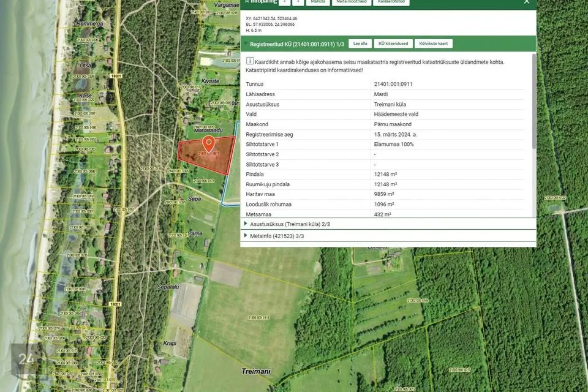Image resolution: width=588 pixels, height=392 pixels.
Task: Open KÜ kitsendused
Action: [x=392, y=44]
